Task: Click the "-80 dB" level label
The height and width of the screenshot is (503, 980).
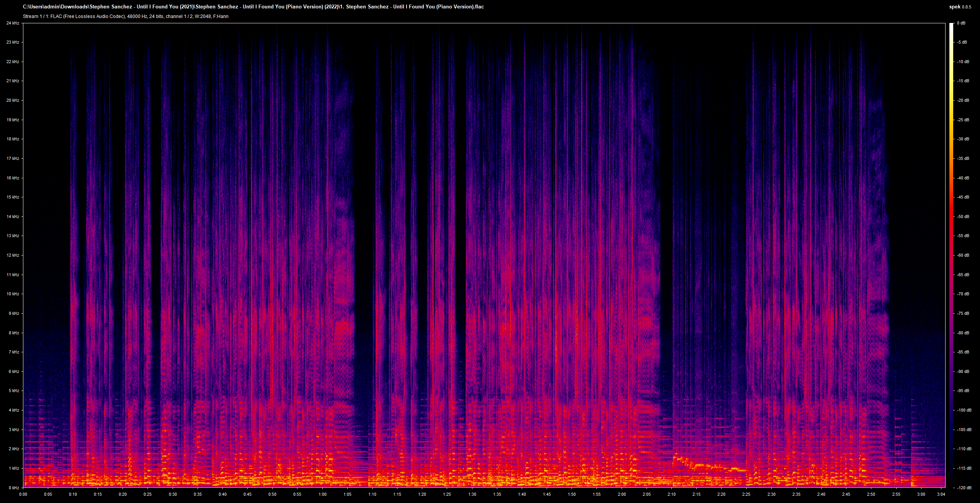Action: coord(963,333)
